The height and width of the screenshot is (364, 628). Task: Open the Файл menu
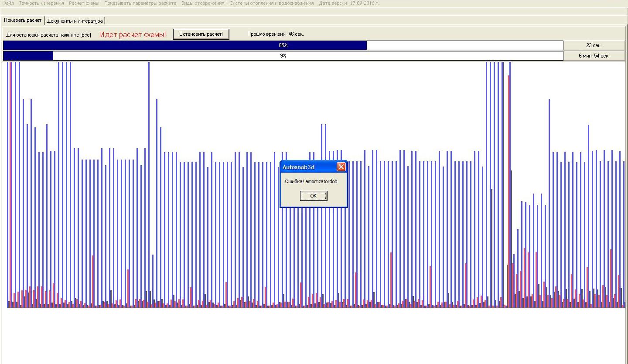(x=8, y=3)
